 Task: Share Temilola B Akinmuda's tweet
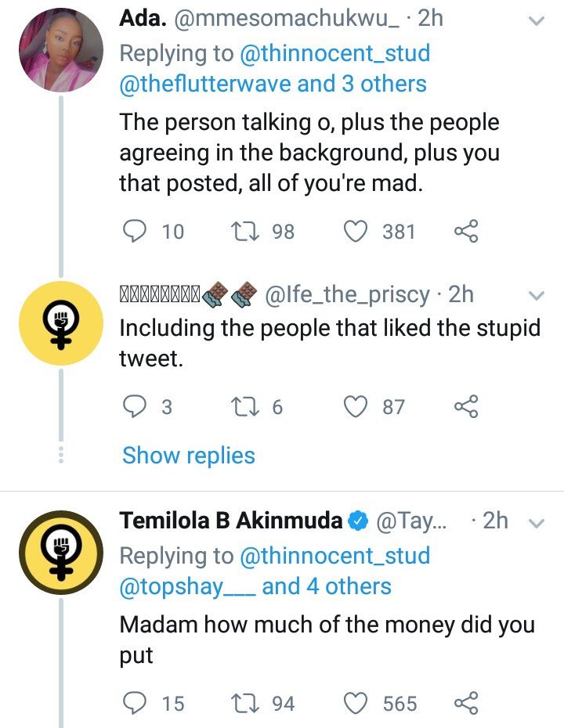(x=466, y=702)
